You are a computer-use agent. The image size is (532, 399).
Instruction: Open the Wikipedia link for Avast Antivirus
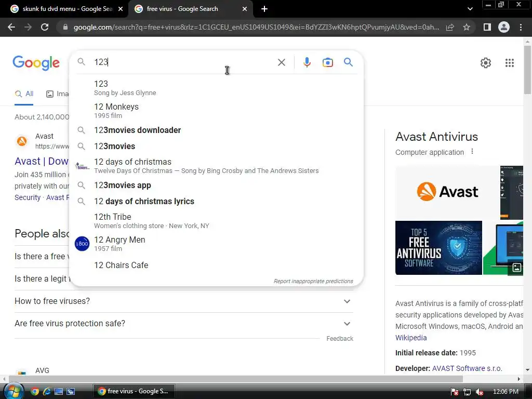411,338
